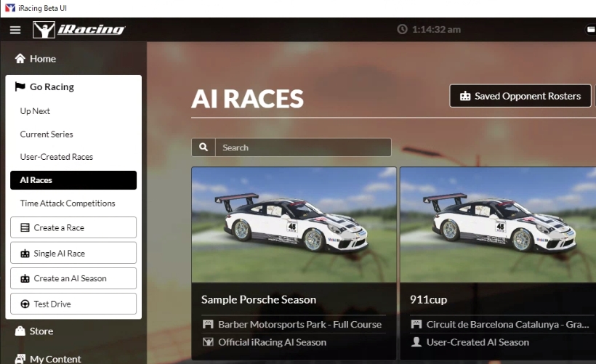596x364 pixels.
Task: Open Up Next in sidebar
Action: coord(35,111)
